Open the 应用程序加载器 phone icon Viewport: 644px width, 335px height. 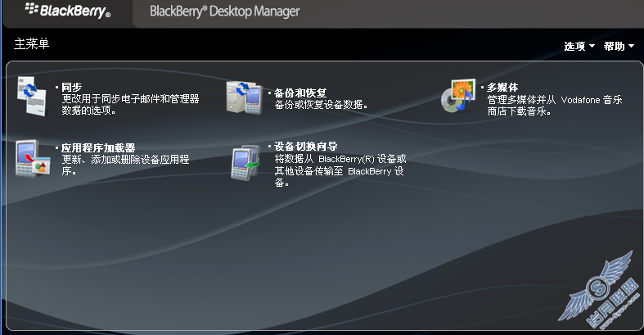click(33, 159)
